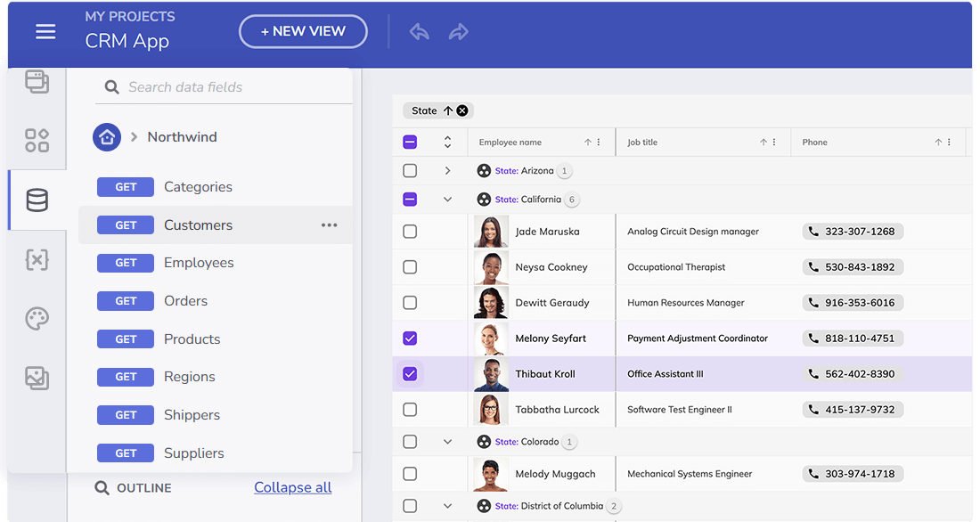Click the Collapse all link
980x522 pixels.
click(x=292, y=487)
